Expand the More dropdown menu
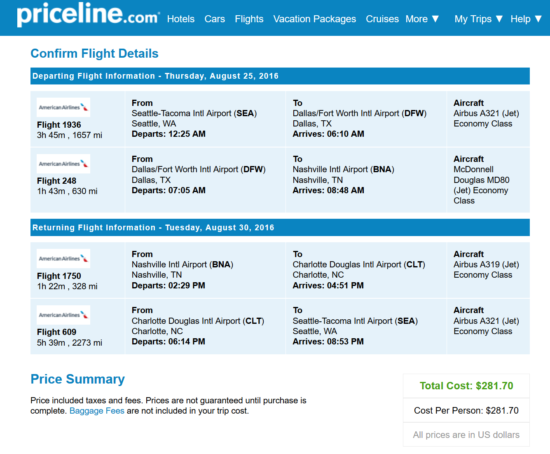The height and width of the screenshot is (454, 550). click(422, 19)
